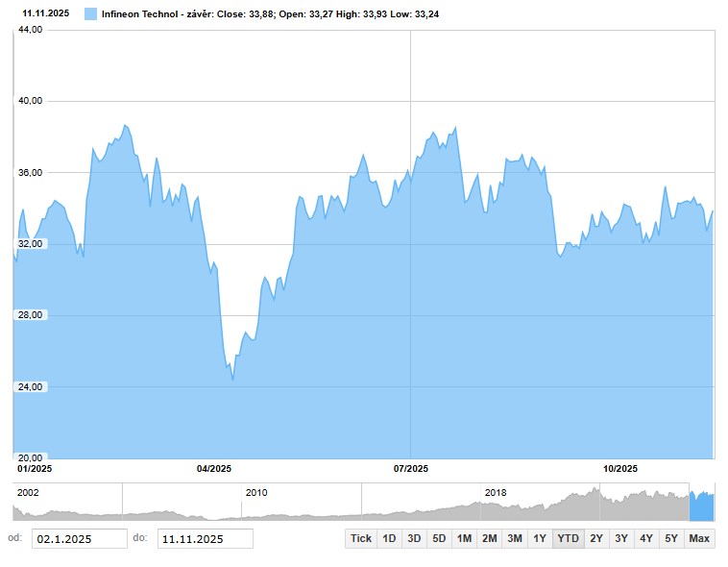728x567 pixels.
Task: Select the 2M period button
Action: (x=489, y=538)
